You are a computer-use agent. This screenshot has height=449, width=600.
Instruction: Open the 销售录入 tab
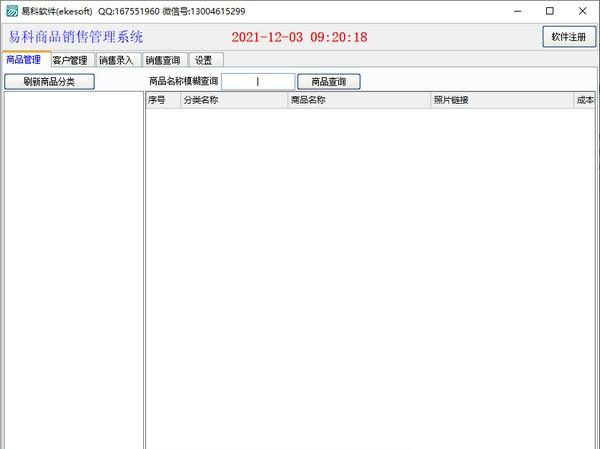(x=116, y=60)
